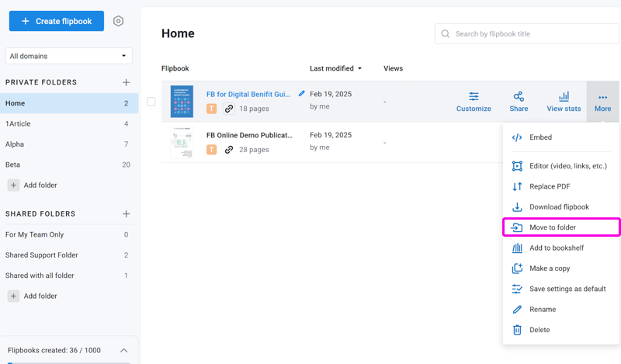Add a new shared folder with plus icon

(x=126, y=214)
